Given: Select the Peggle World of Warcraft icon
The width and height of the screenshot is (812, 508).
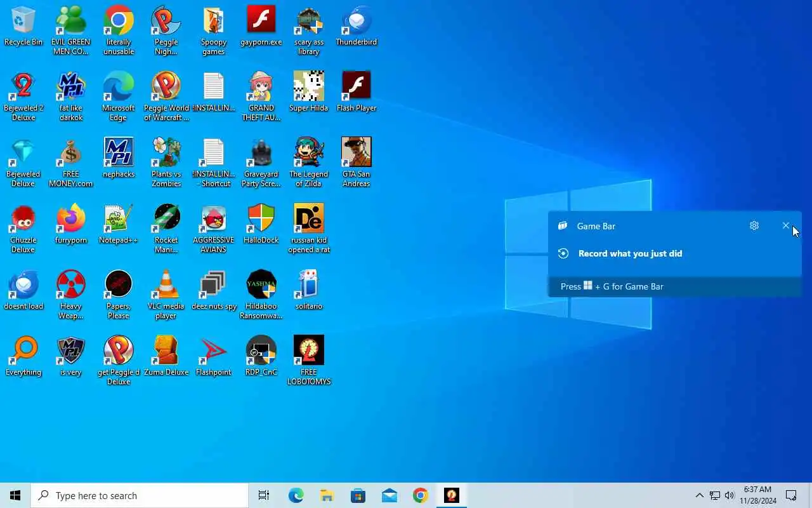Looking at the screenshot, I should [x=166, y=97].
